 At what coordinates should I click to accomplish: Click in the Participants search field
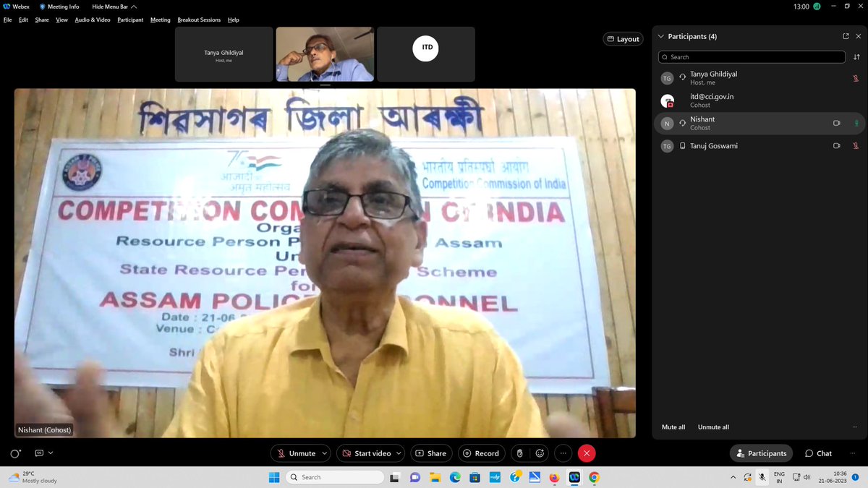752,56
